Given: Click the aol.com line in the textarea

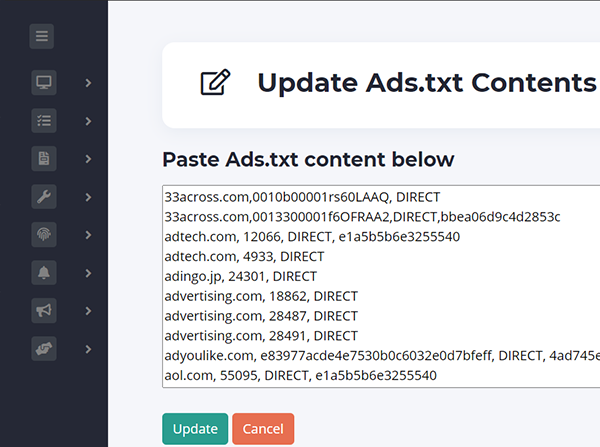Looking at the screenshot, I should coord(300,376).
